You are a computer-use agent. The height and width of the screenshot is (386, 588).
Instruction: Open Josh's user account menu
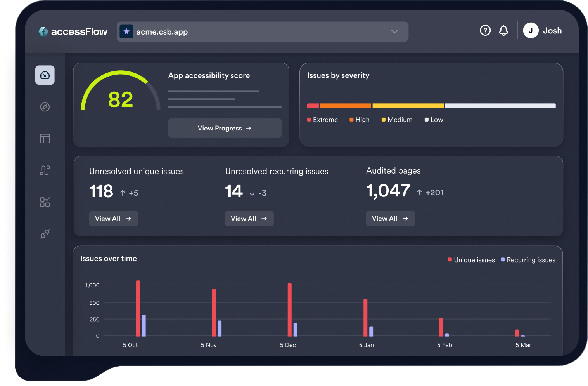(542, 31)
